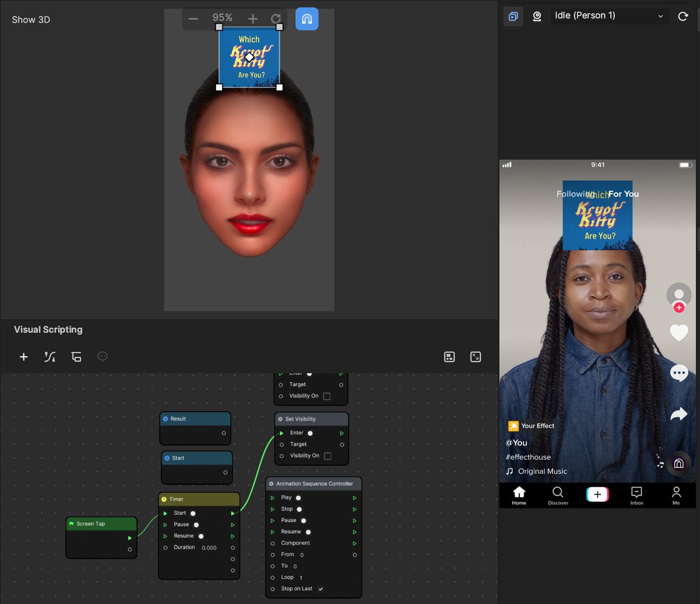This screenshot has height=604, width=700.
Task: Click the Screen Tap green output port
Action: 129,538
